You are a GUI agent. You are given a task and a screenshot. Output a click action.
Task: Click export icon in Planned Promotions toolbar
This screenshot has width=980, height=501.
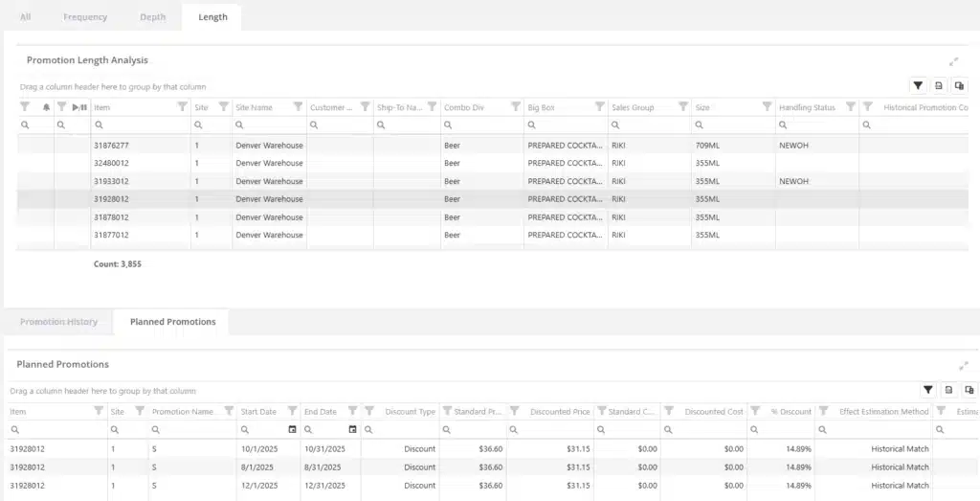[948, 390]
